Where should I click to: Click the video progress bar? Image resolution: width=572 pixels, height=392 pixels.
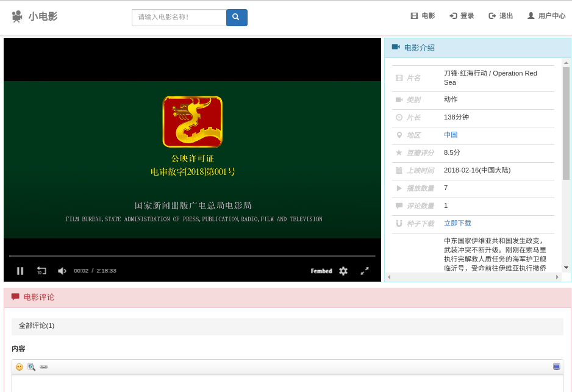(x=192, y=256)
